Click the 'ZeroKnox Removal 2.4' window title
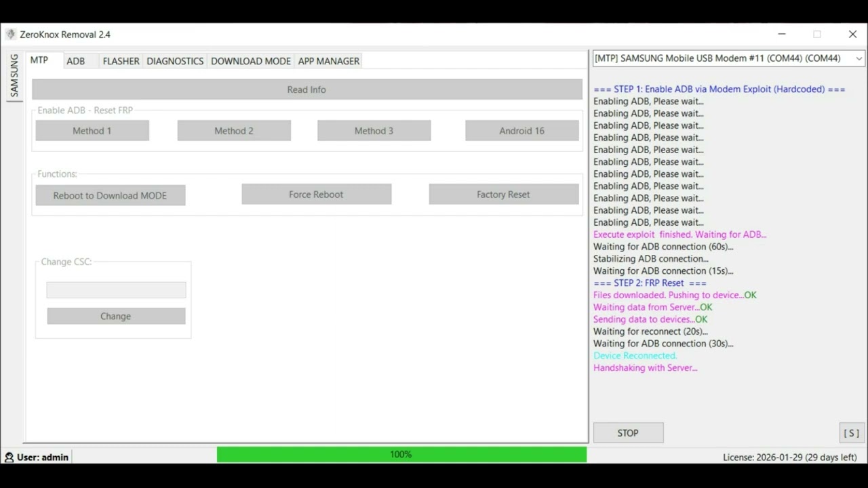 (x=65, y=35)
